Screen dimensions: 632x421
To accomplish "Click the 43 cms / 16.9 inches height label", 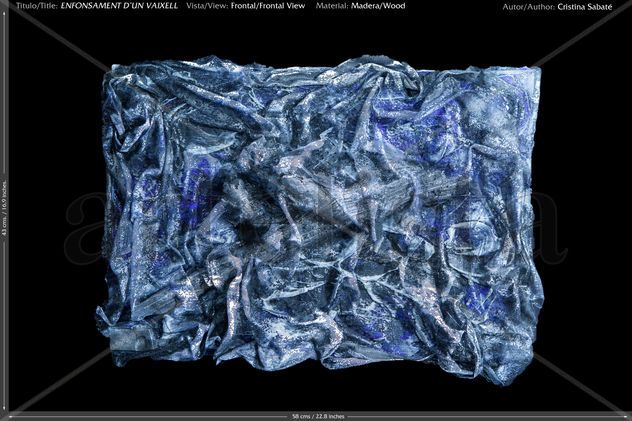I will (4, 207).
